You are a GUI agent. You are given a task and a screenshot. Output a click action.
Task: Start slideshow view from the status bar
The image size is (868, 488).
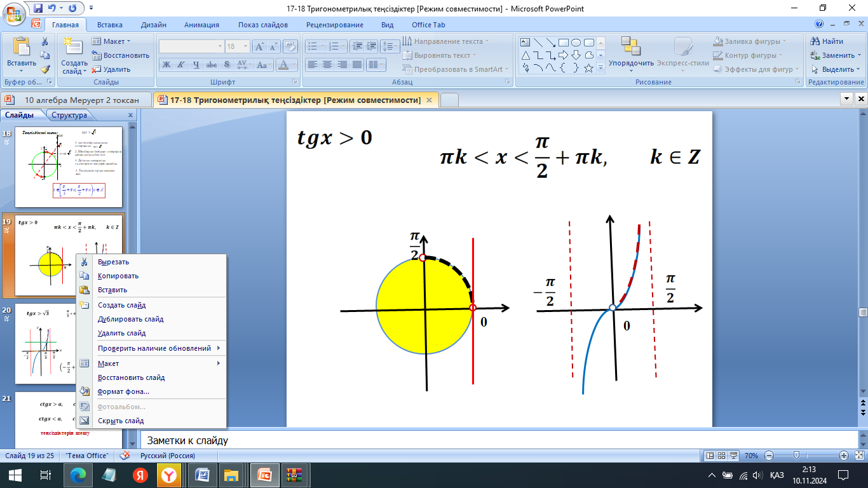(x=735, y=456)
